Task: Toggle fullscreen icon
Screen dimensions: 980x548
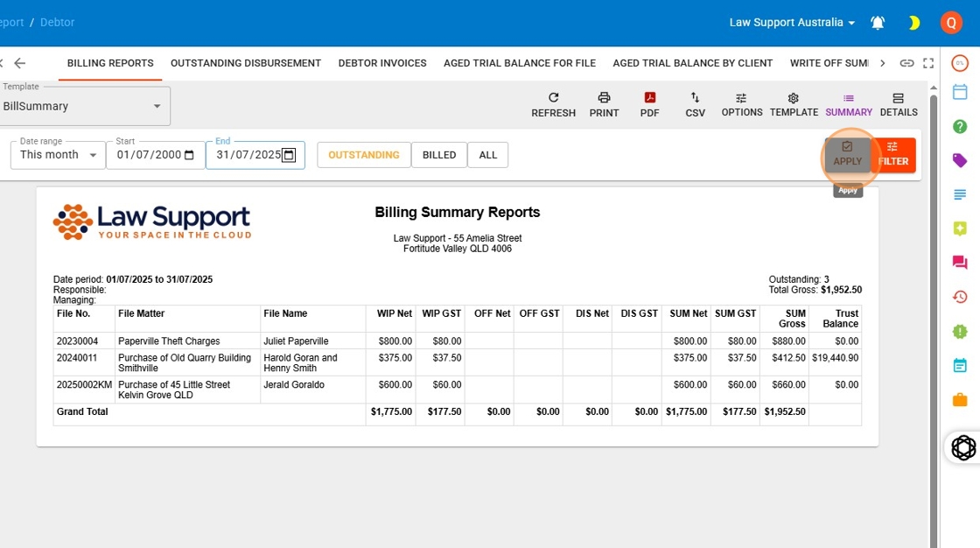Action: (928, 63)
